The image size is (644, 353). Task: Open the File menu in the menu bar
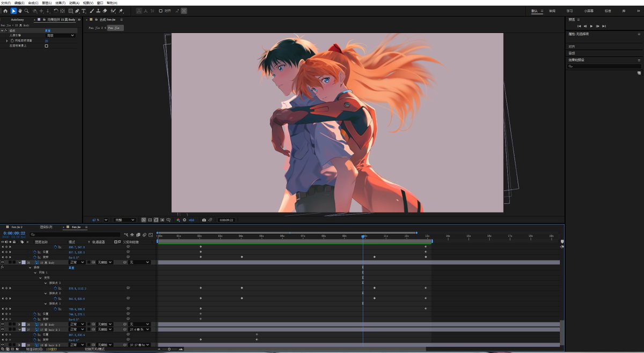click(x=5, y=3)
